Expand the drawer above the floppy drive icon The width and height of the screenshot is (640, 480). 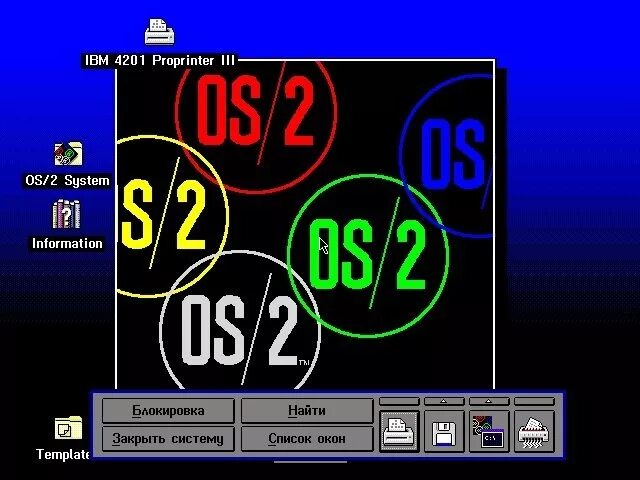tap(444, 402)
